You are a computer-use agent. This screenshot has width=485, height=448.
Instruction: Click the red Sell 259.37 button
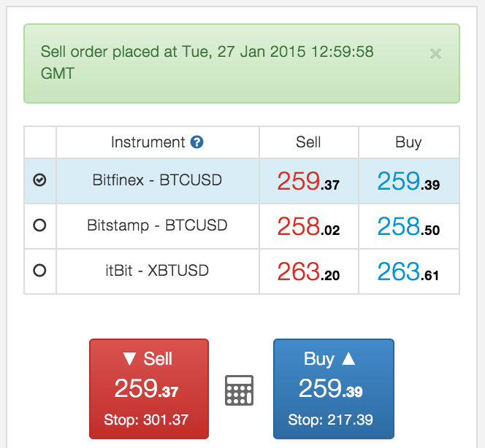149,389
